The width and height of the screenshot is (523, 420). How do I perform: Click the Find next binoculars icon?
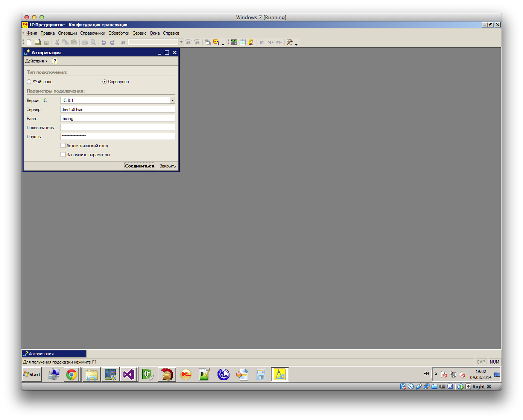coord(189,42)
